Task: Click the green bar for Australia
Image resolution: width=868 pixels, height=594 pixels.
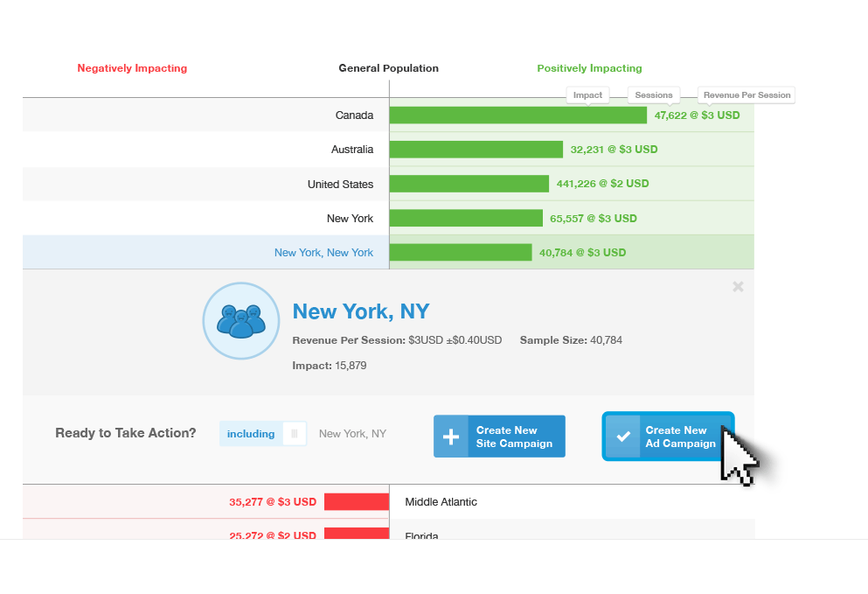Action: (x=476, y=150)
